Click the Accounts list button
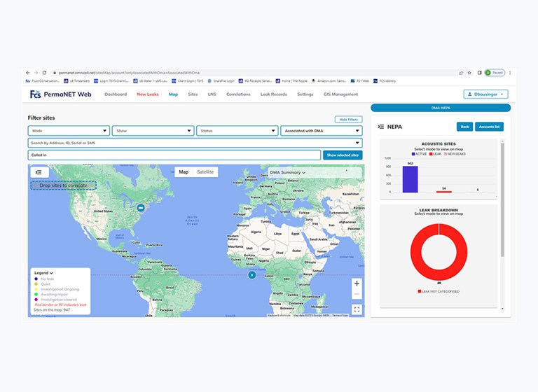 point(488,127)
